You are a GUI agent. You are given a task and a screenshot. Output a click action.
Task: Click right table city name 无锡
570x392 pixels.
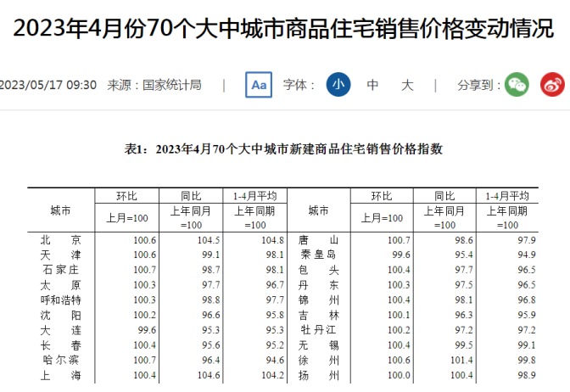point(318,345)
